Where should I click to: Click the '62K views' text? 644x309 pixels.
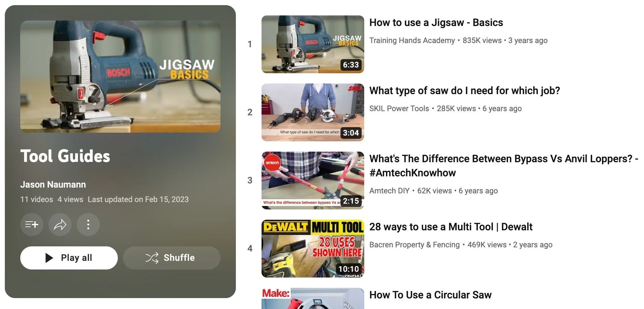(434, 191)
